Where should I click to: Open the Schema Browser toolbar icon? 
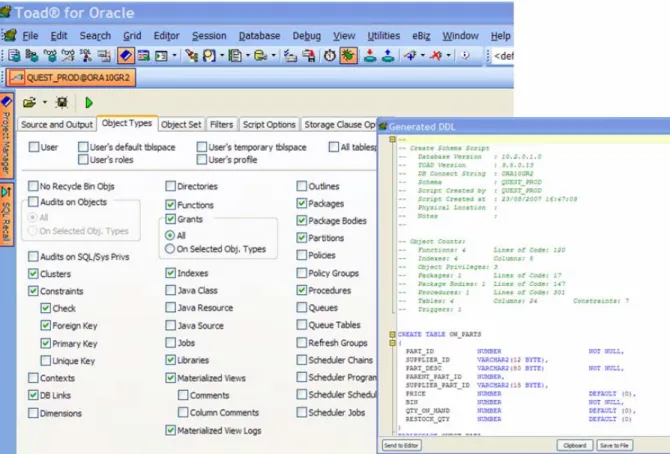point(32,56)
